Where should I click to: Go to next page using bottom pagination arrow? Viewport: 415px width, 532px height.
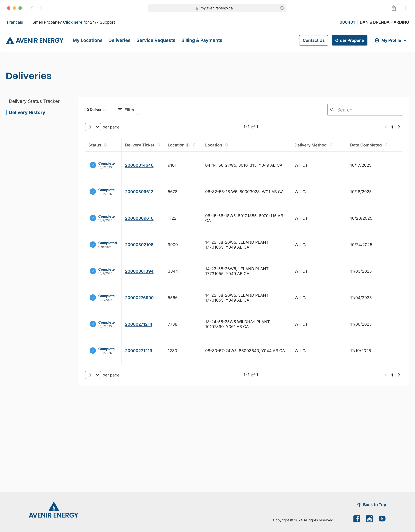tap(399, 375)
